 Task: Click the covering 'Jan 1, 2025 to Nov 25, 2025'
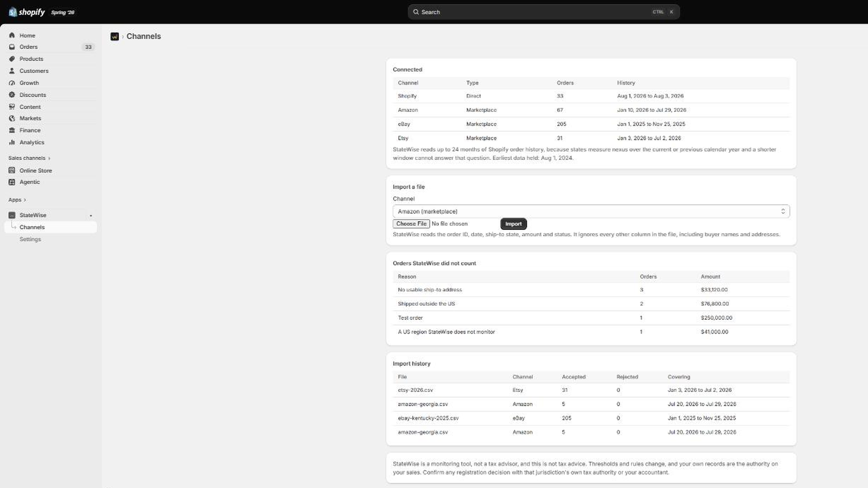point(702,419)
